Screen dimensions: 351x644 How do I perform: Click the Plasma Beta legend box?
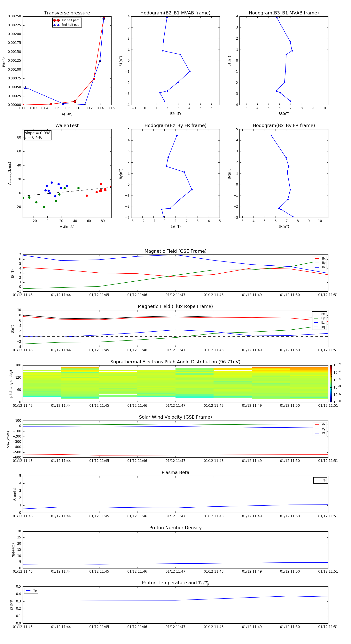point(320,480)
